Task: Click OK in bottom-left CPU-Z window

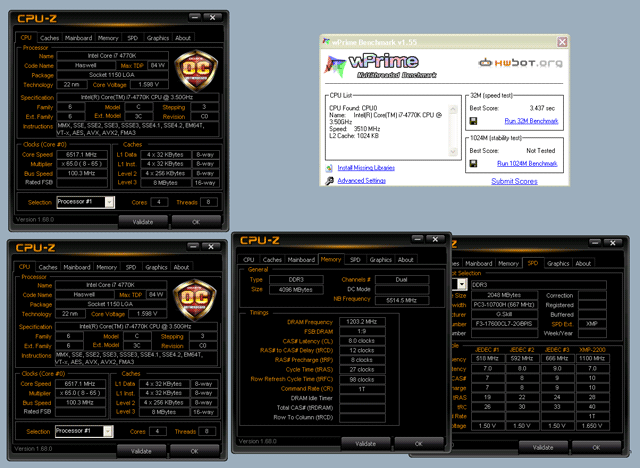Action: [x=194, y=451]
